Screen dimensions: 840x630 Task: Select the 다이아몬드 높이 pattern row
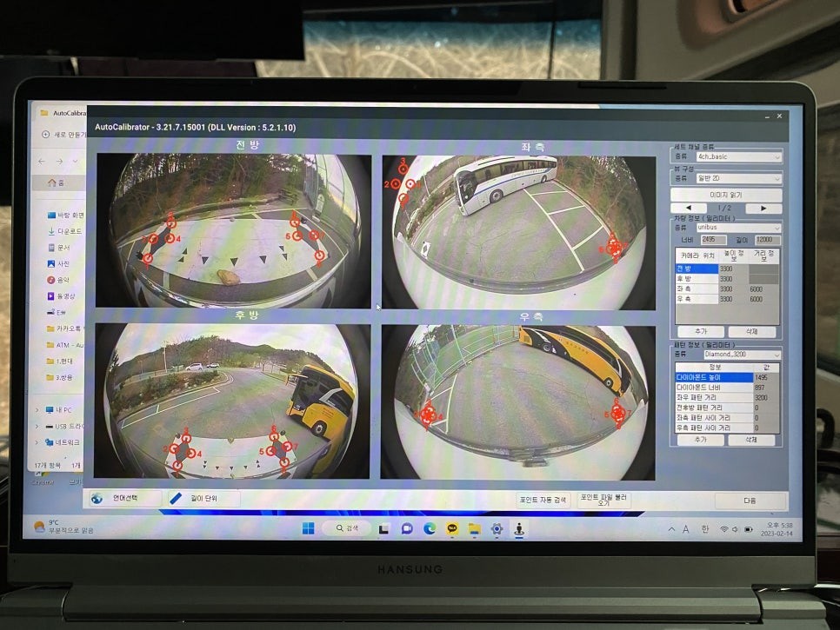(713, 377)
